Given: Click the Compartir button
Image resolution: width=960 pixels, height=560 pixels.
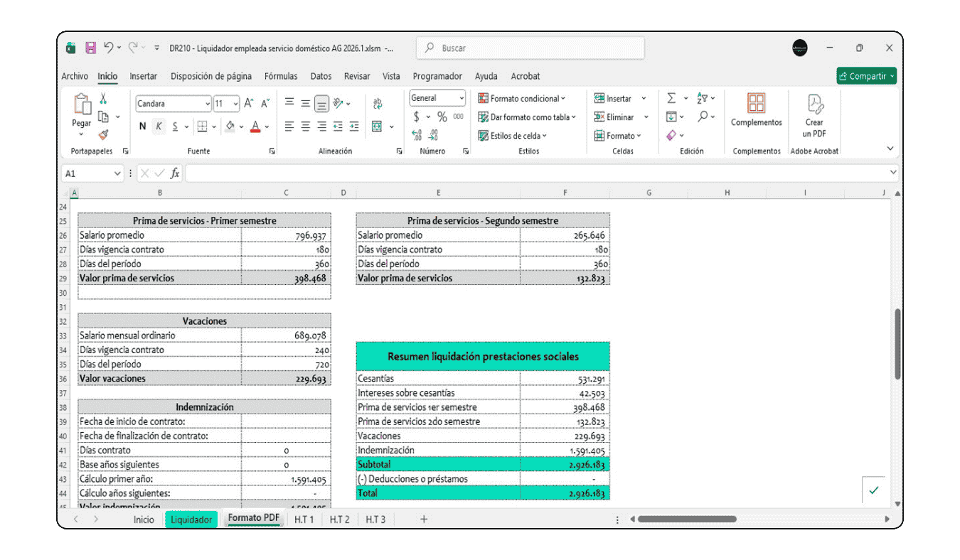Looking at the screenshot, I should pos(866,76).
